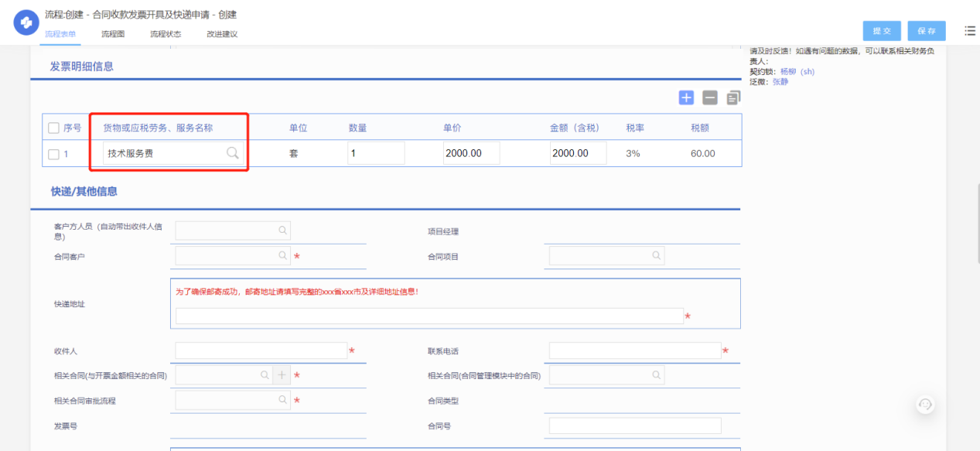Click the blue app logo icon
This screenshot has width=980, height=451.
tap(26, 23)
